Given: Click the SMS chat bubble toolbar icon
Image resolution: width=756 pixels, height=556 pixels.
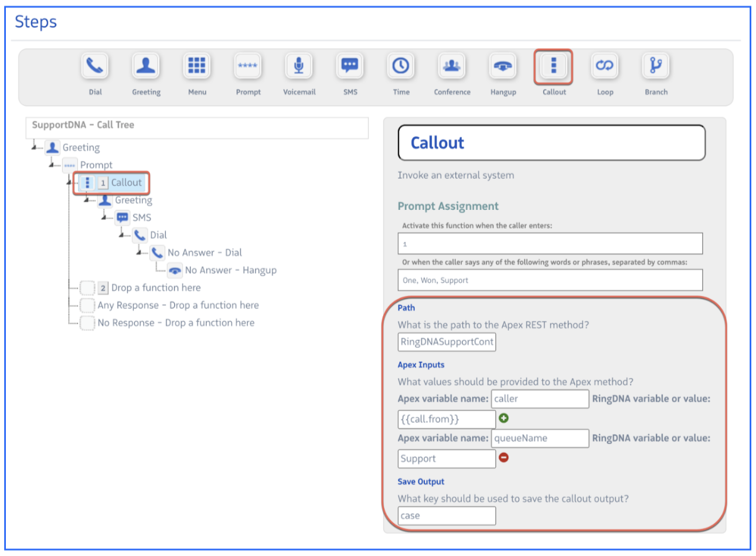Looking at the screenshot, I should [x=350, y=66].
